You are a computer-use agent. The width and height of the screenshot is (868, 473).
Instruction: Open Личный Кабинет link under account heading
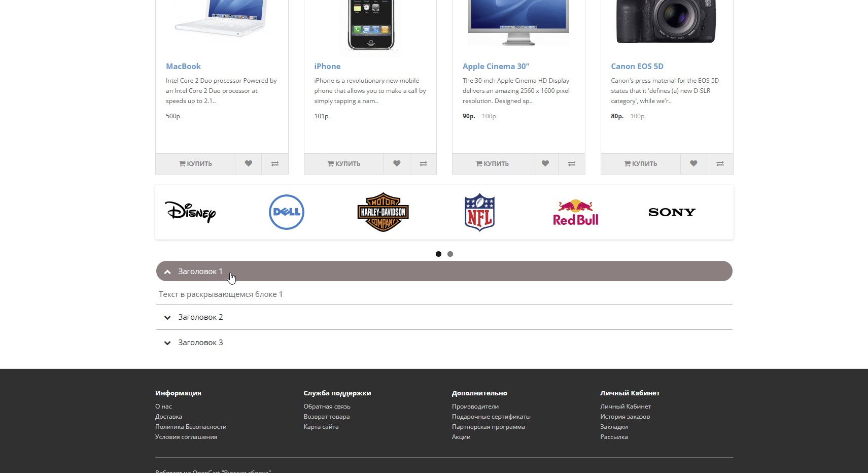click(626, 407)
